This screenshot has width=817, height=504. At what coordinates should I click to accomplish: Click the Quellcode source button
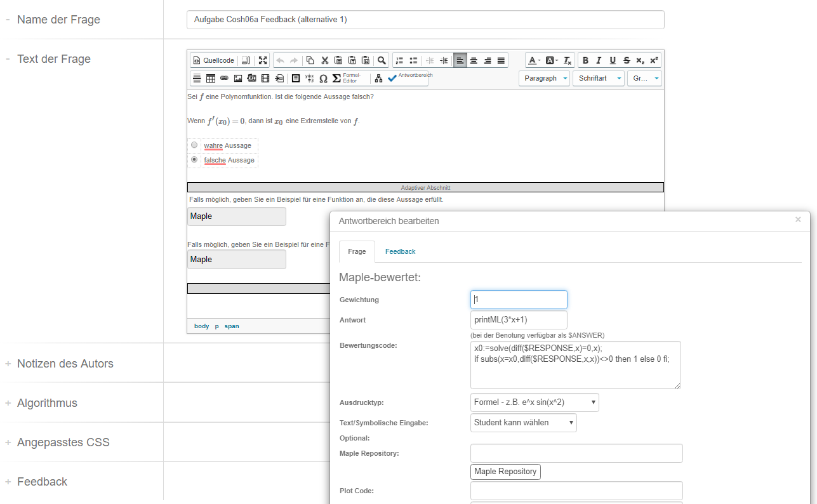[214, 61]
